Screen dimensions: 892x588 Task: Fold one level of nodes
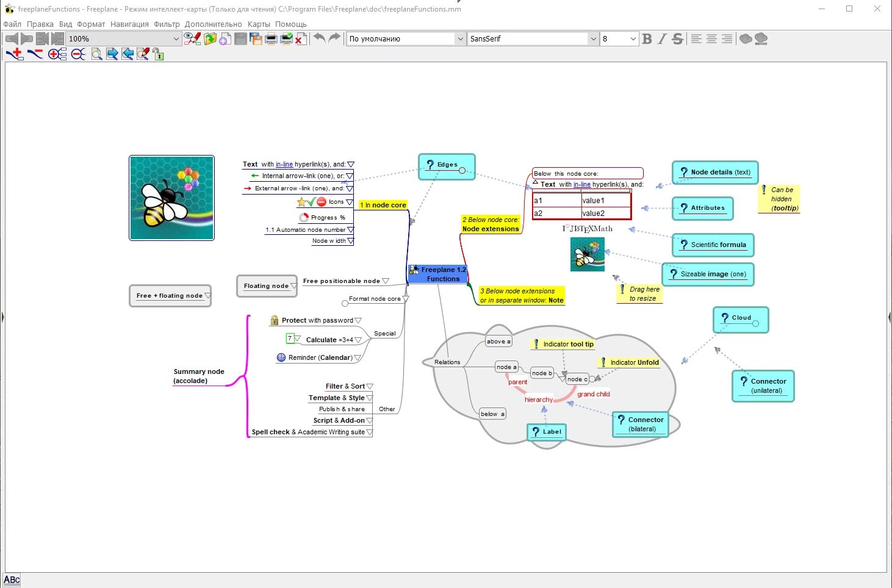78,54
